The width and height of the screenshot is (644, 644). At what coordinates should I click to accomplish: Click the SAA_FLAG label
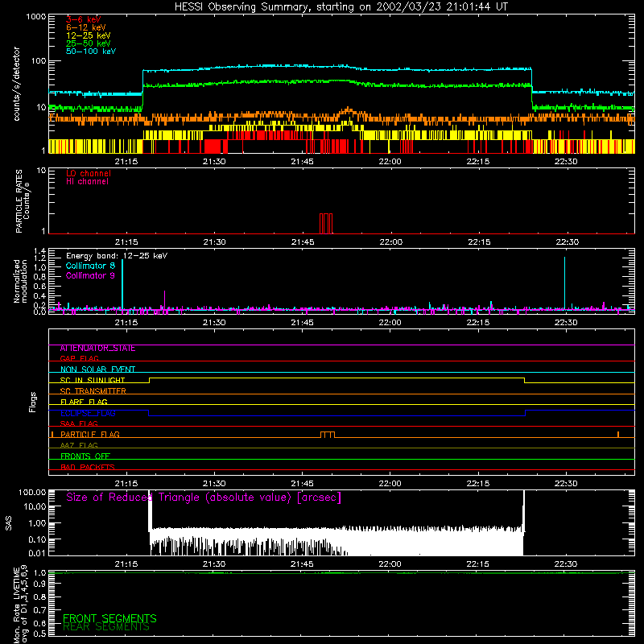79,423
